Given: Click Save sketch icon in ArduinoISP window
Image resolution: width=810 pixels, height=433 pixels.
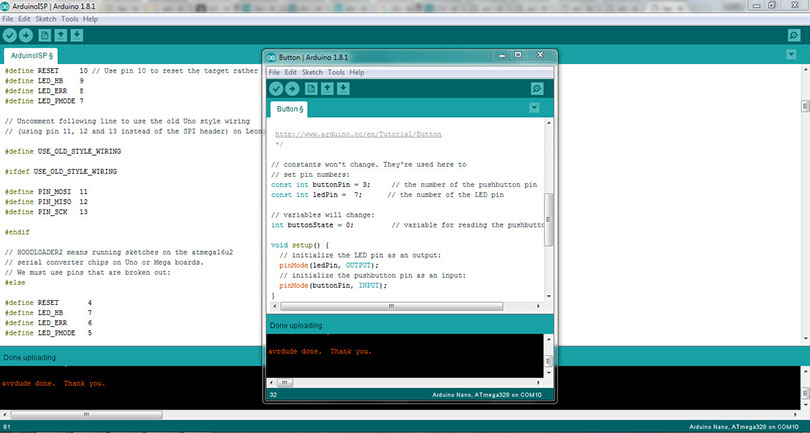Looking at the screenshot, I should pyautogui.click(x=77, y=35).
